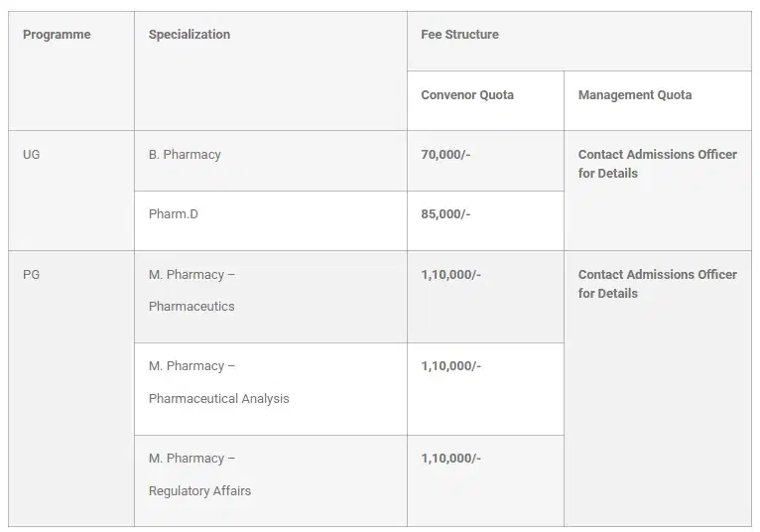760x532 pixels.
Task: Select the 1,10,000/- fee beside Pharmaceutics
Action: (450, 275)
